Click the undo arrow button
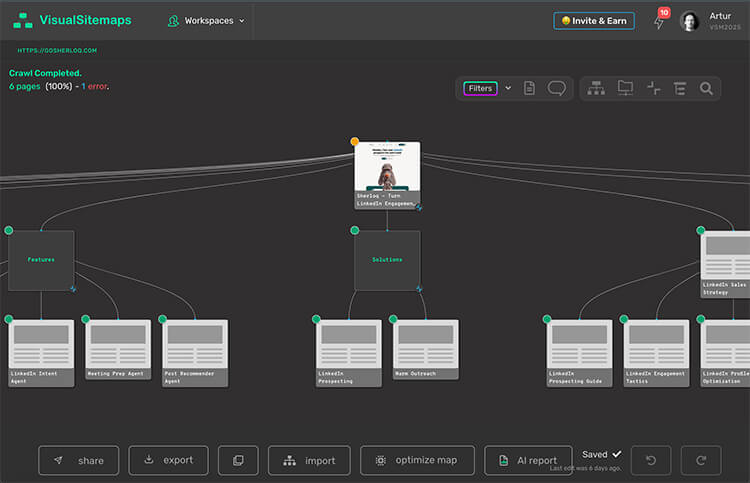 [651, 461]
